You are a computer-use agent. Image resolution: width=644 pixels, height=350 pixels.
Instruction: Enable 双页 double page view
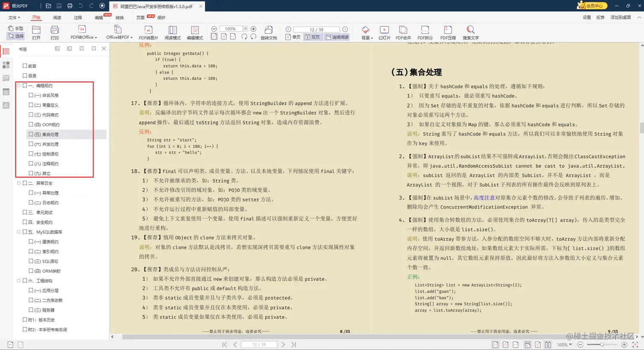[312, 37]
